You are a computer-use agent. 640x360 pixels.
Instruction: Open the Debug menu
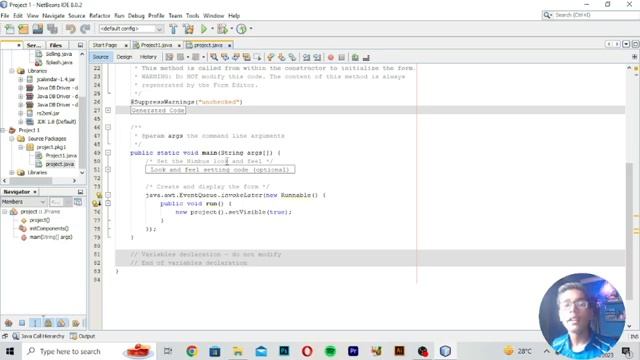(x=136, y=16)
